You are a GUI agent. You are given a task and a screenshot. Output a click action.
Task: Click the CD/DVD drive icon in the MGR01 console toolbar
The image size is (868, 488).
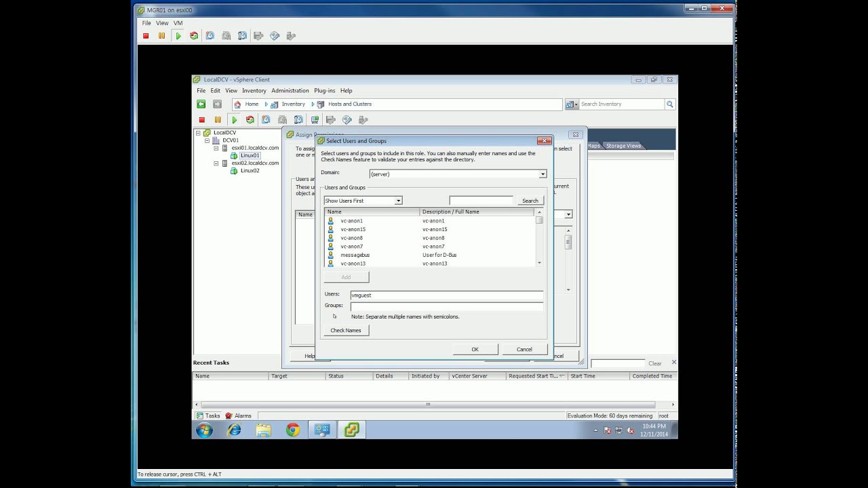click(x=275, y=36)
